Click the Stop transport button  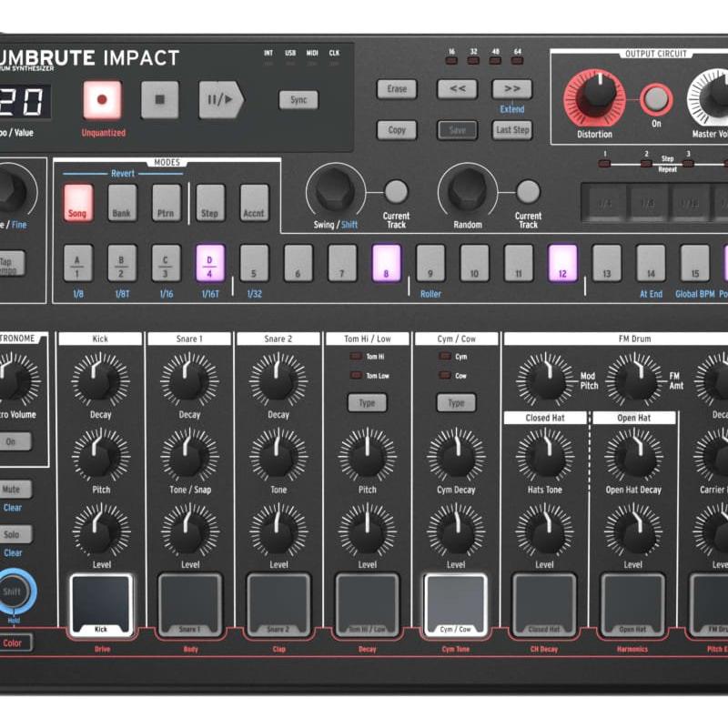pos(160,99)
